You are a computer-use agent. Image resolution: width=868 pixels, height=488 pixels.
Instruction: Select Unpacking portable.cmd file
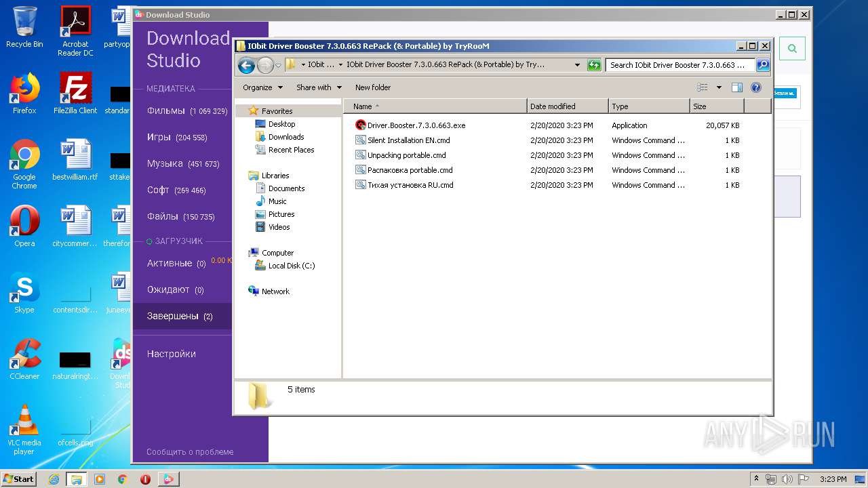406,155
